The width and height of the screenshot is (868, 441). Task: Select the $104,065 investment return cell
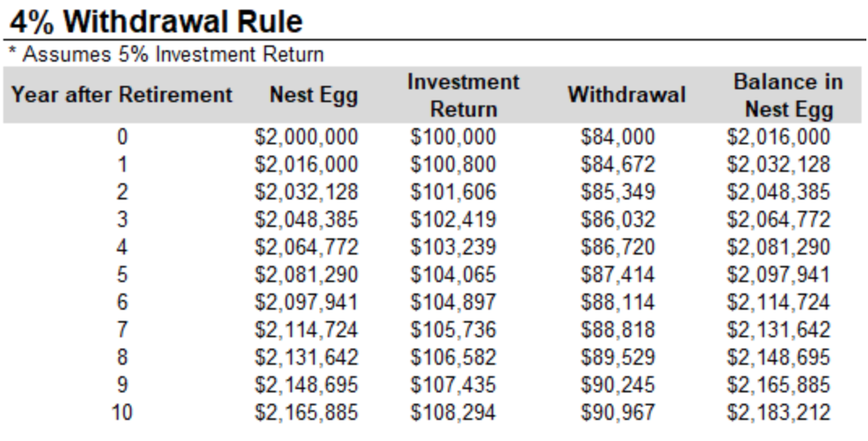click(x=453, y=275)
